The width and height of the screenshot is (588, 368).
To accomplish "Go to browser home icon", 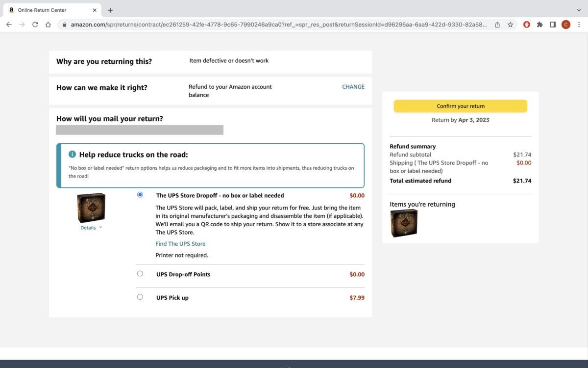I will point(48,25).
